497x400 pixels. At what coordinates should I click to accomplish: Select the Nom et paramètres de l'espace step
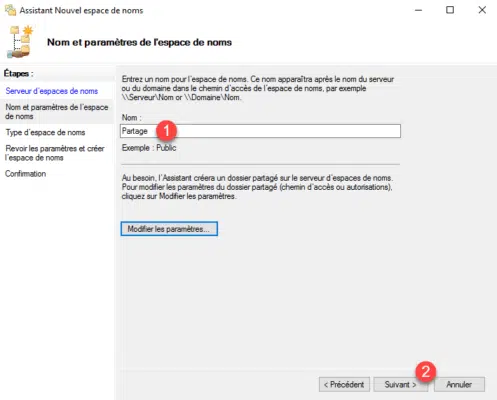click(57, 112)
